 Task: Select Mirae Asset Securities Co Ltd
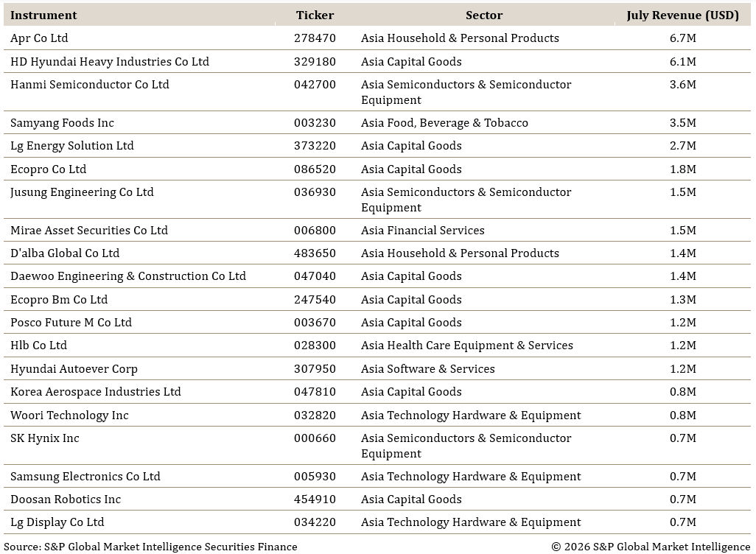[89, 231]
